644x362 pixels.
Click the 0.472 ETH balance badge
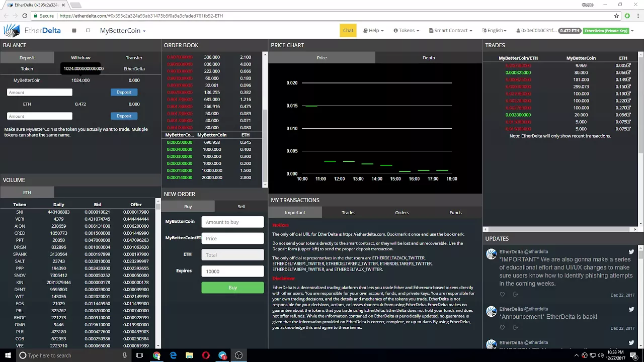(x=570, y=31)
